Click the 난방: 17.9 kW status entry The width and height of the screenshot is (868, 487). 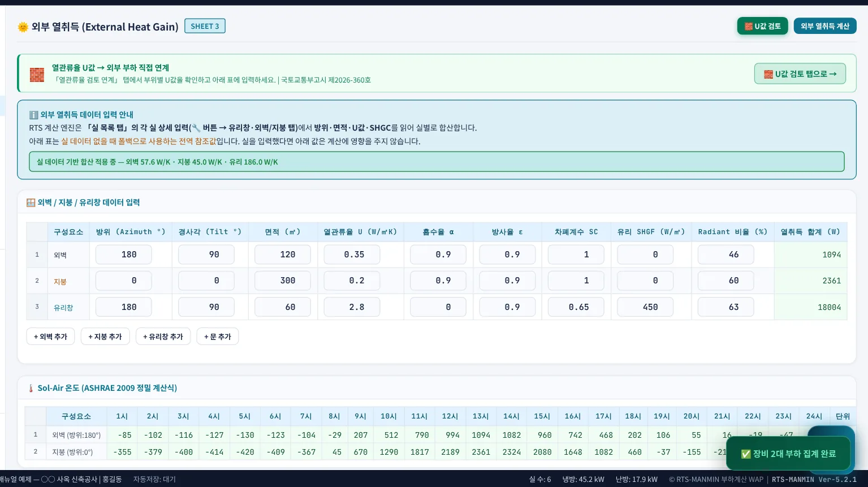pos(636,479)
